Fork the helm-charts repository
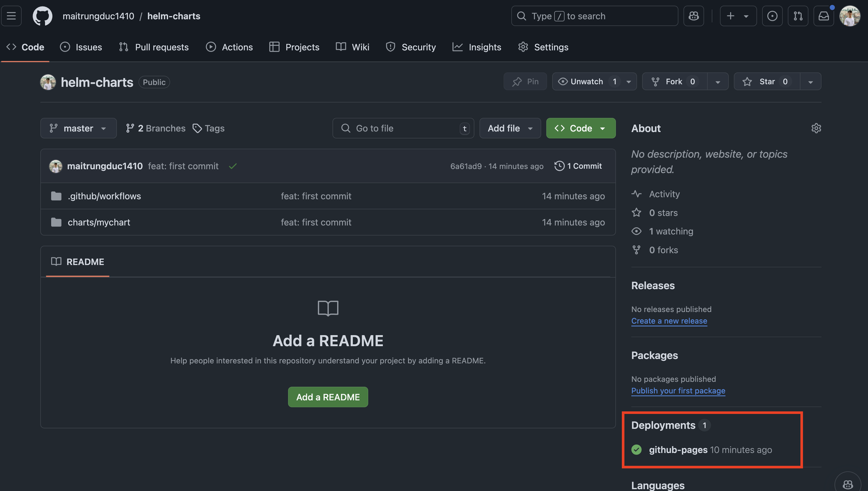Screen dimensions: 868x491 (674, 81)
